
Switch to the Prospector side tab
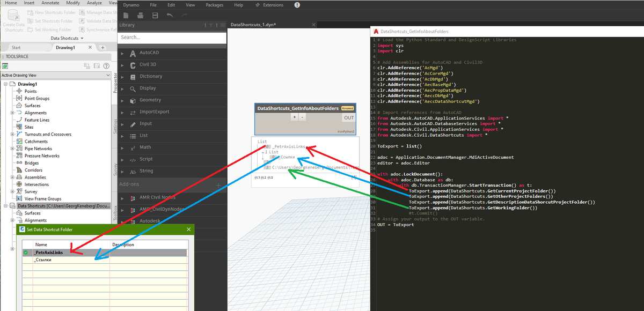[x=115, y=83]
